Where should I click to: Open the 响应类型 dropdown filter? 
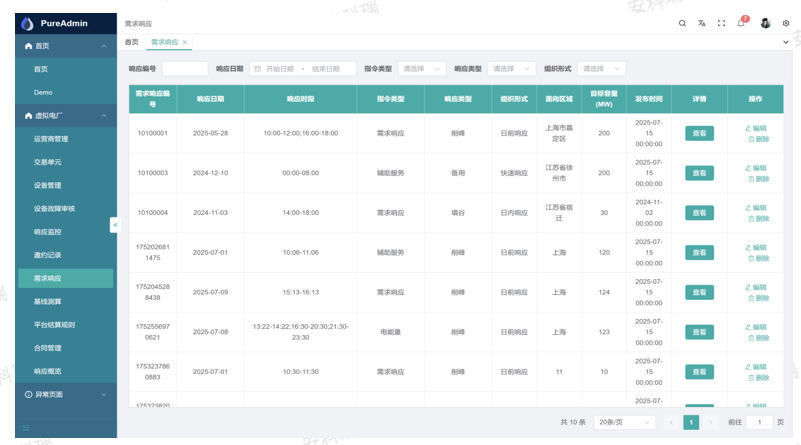pos(511,68)
